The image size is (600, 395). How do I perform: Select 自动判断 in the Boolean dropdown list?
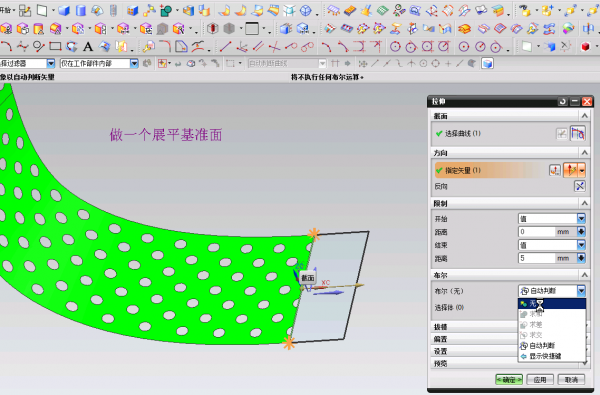tap(552, 346)
